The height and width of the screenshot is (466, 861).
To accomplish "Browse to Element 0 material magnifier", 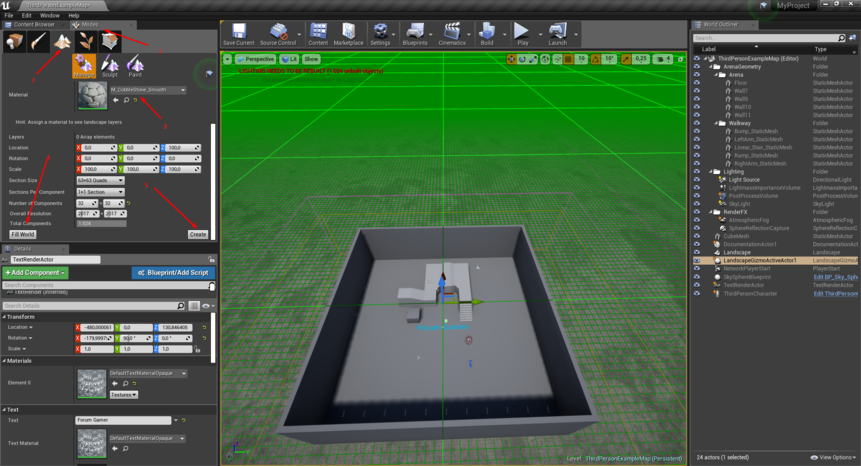I will [x=125, y=384].
